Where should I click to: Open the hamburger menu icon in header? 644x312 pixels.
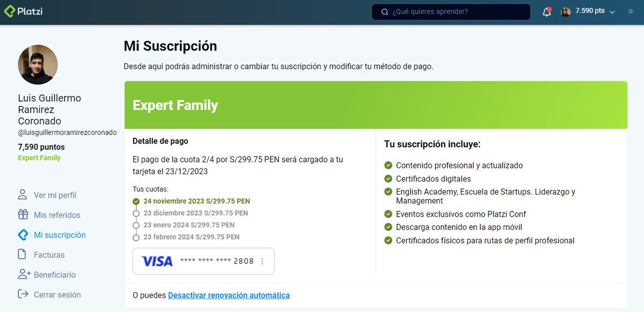pos(631,11)
